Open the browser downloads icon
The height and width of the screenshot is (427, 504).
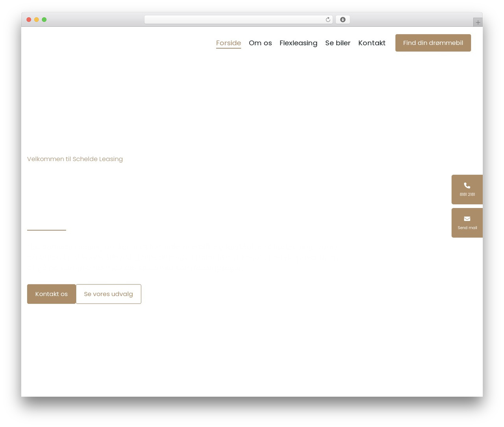[343, 20]
